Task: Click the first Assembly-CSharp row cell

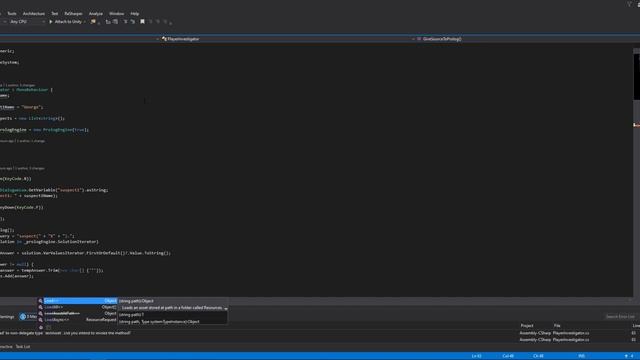Action: (535, 333)
